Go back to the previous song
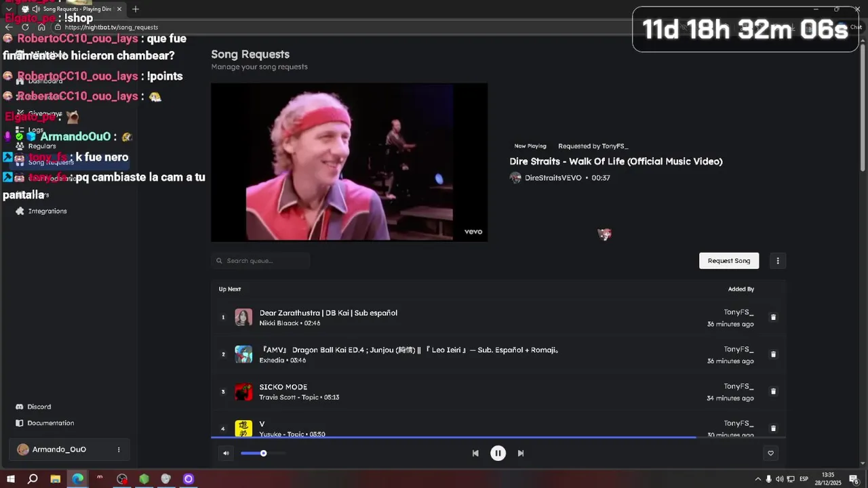 (x=475, y=453)
